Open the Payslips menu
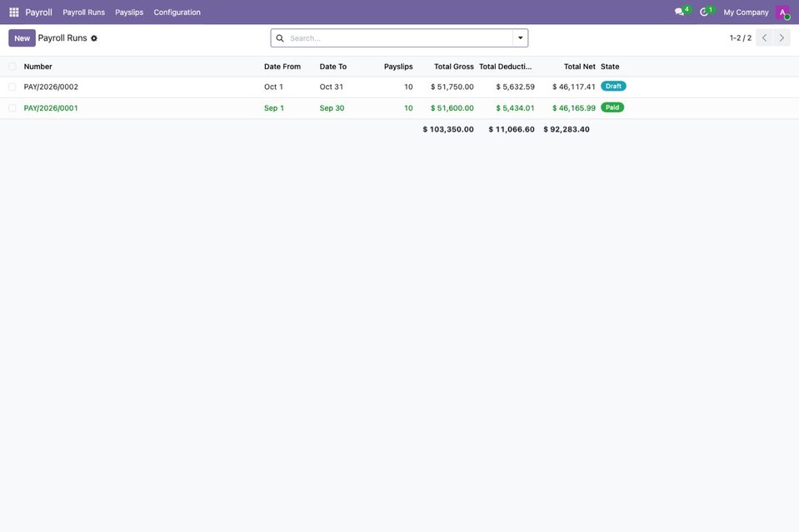 pos(129,12)
